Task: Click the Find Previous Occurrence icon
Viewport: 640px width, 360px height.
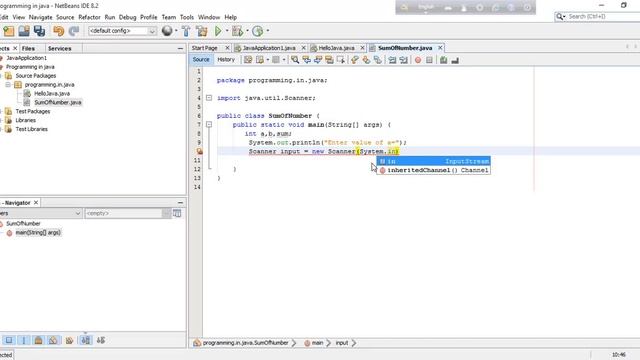Action: [x=306, y=60]
